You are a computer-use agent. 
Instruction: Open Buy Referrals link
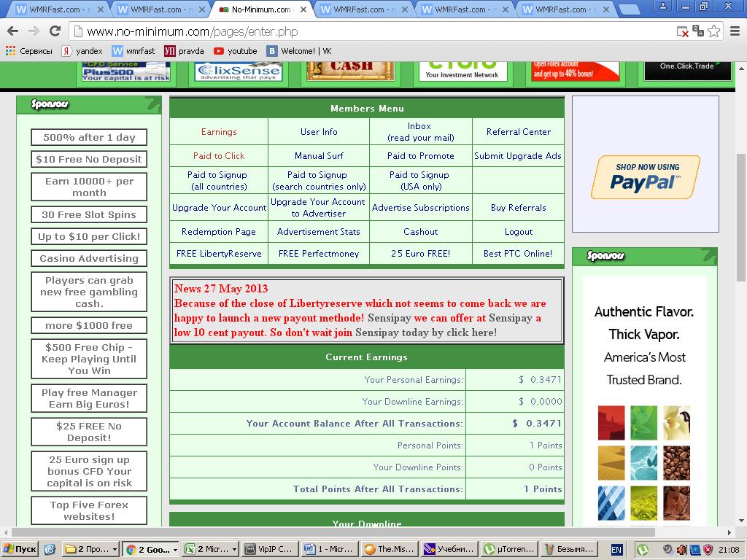point(519,208)
